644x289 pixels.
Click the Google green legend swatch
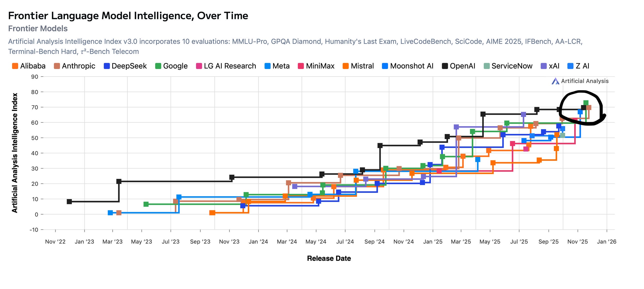click(158, 66)
